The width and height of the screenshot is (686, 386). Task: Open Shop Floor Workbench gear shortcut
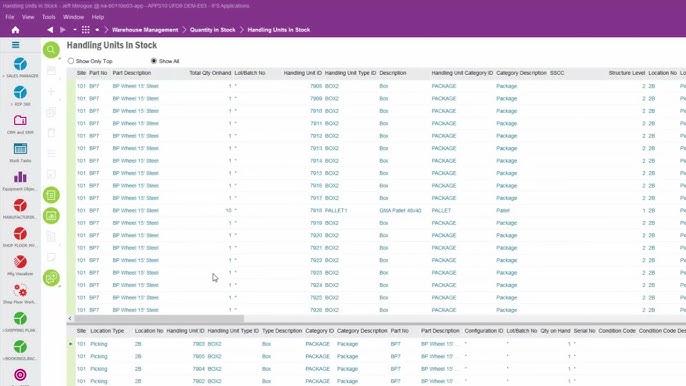(x=20, y=290)
